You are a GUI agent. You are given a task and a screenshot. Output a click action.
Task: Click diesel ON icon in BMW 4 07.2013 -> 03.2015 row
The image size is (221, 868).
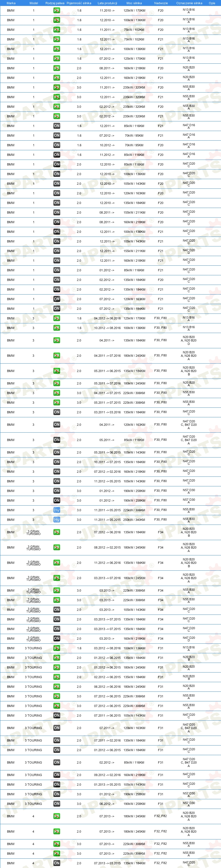(57, 863)
